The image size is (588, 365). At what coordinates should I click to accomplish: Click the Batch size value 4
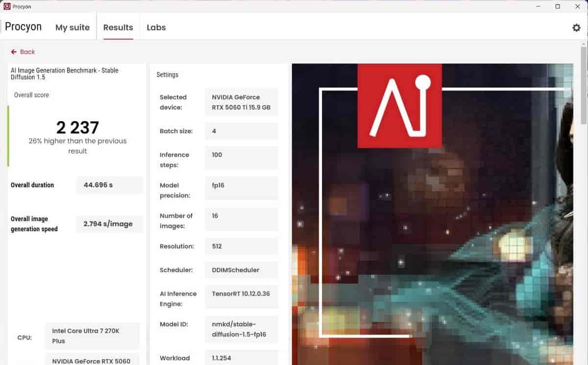(242, 131)
